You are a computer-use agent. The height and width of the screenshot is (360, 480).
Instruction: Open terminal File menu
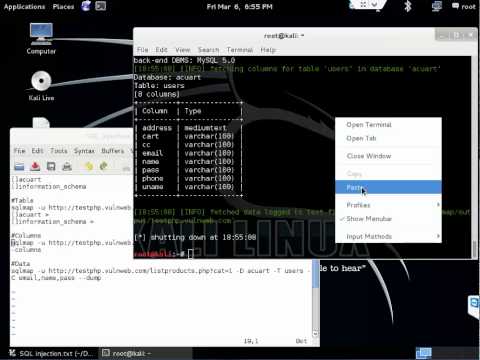coord(142,50)
